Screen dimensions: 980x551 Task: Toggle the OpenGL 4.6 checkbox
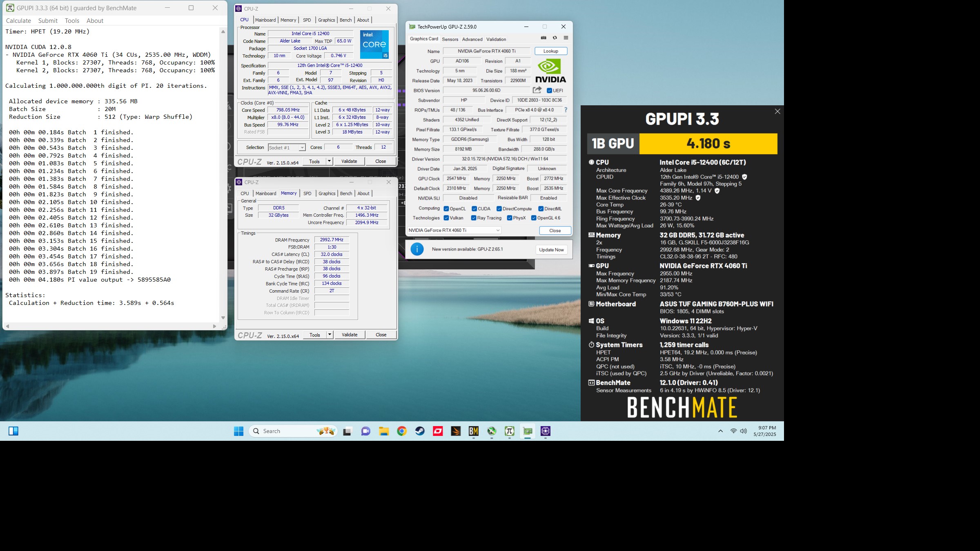tap(534, 218)
